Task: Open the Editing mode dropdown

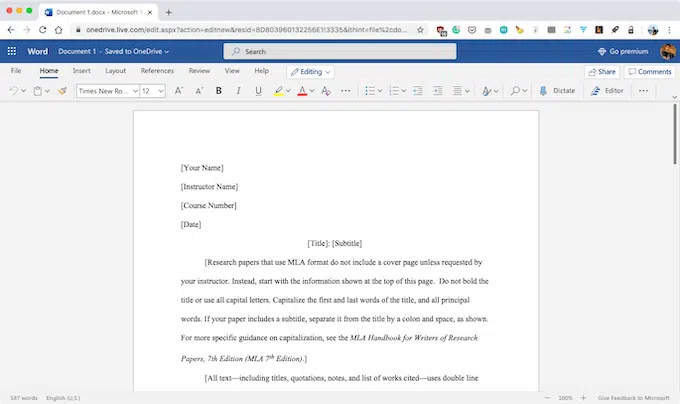Action: pyautogui.click(x=310, y=72)
